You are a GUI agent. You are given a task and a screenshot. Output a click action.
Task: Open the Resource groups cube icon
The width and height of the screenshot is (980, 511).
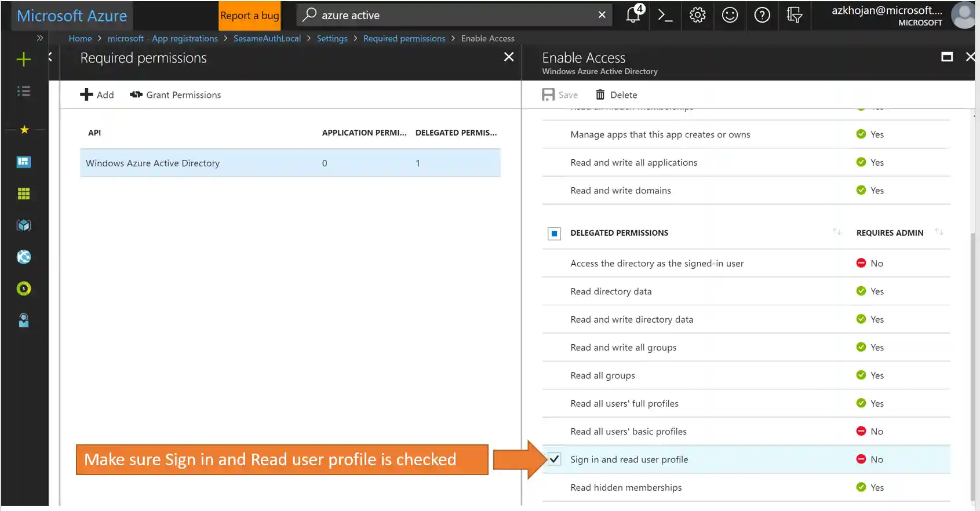24,225
